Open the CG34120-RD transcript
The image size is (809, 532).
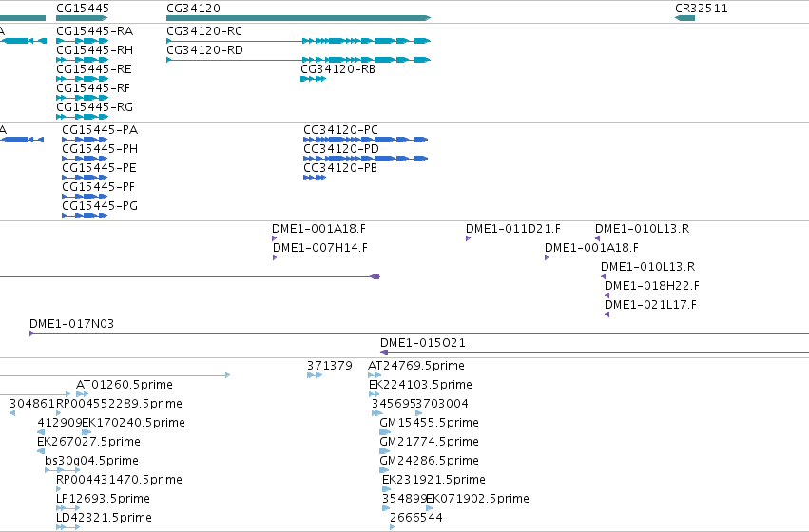click(x=299, y=60)
